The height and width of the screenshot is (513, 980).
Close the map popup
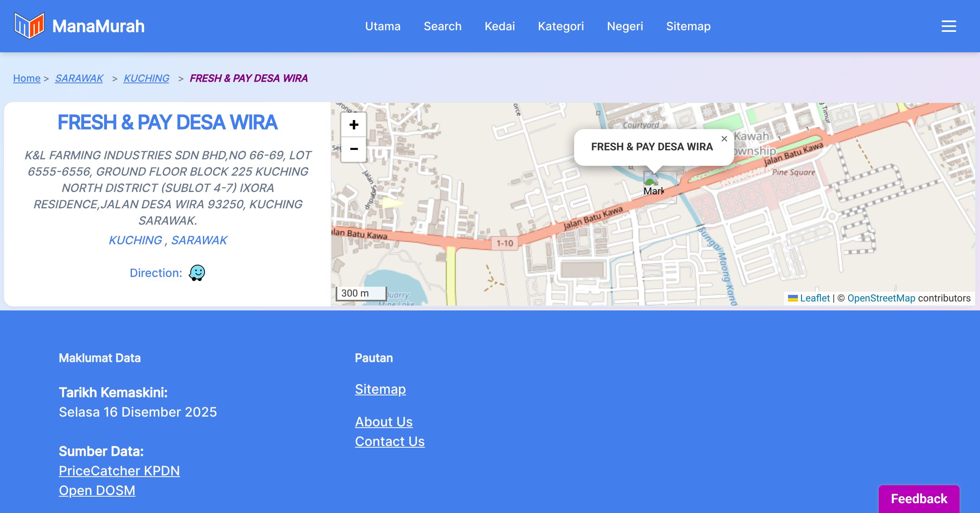coord(724,139)
